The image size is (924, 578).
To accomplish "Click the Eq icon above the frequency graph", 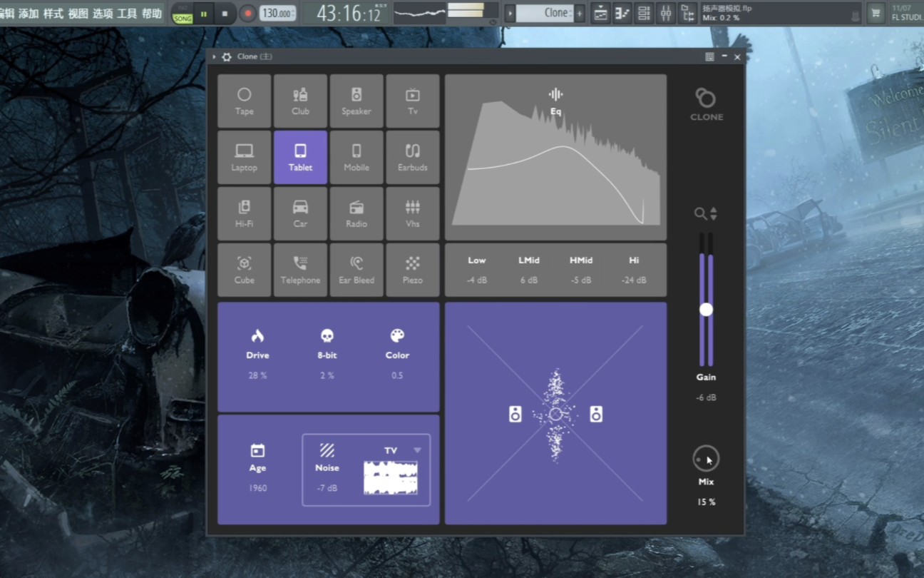I will [555, 93].
